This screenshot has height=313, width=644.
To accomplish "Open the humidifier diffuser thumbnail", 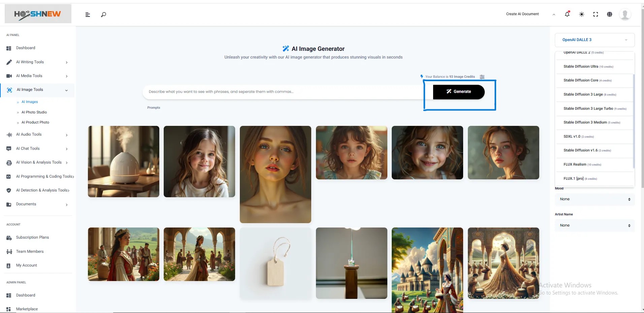I will (124, 162).
